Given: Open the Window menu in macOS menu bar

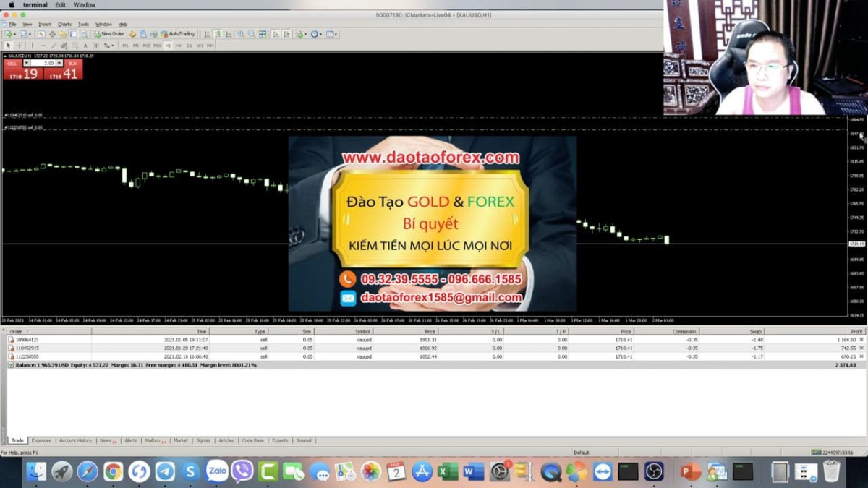Looking at the screenshot, I should (84, 4).
